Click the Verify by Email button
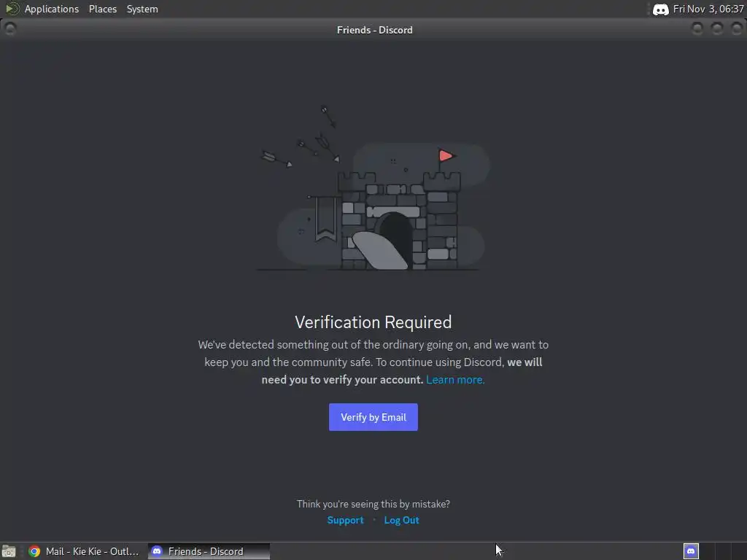 point(373,417)
